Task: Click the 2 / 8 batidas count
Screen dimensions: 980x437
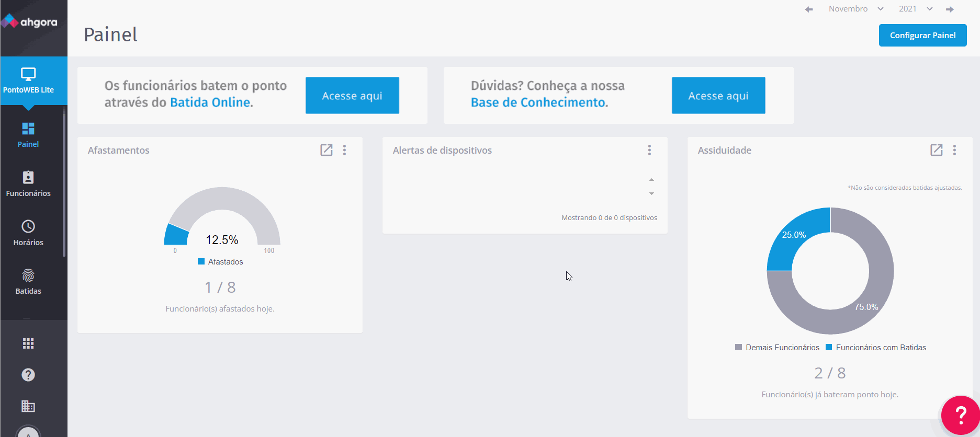Action: pyautogui.click(x=830, y=373)
